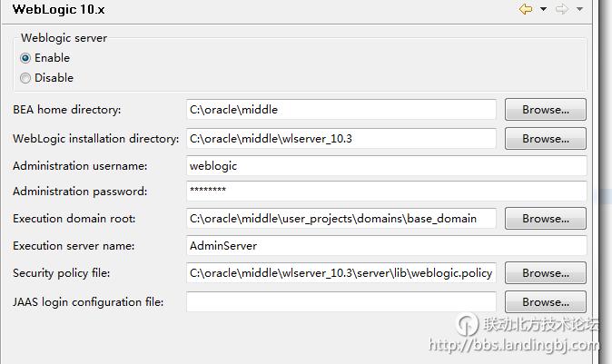Click the yellow back navigation arrow
The height and width of the screenshot is (364, 612).
(526, 9)
